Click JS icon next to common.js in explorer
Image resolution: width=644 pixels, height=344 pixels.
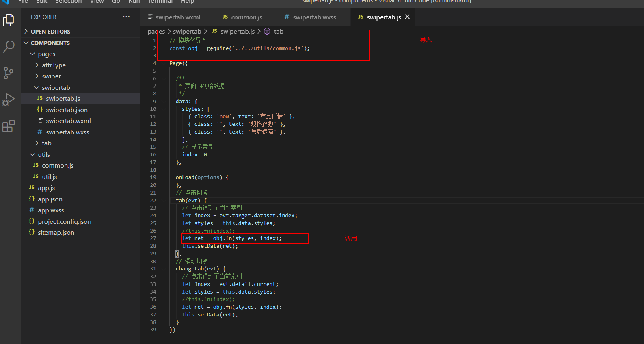click(x=36, y=165)
